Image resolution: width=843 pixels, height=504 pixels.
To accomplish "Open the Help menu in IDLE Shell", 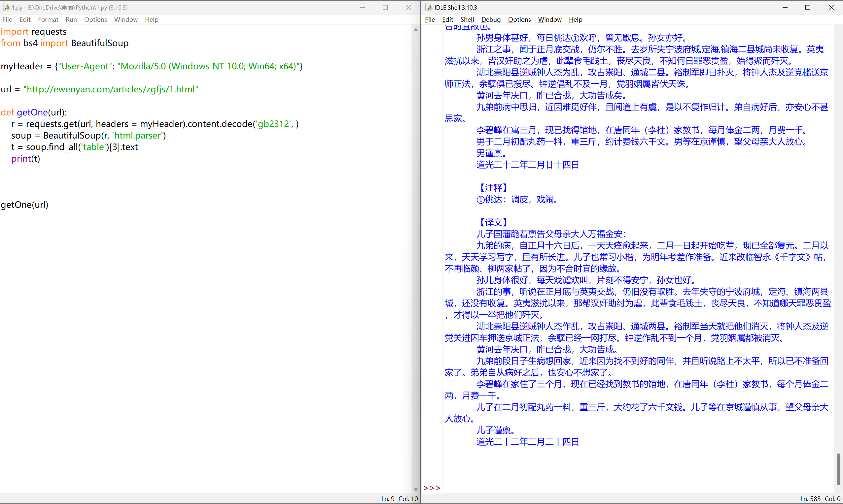I will click(575, 19).
